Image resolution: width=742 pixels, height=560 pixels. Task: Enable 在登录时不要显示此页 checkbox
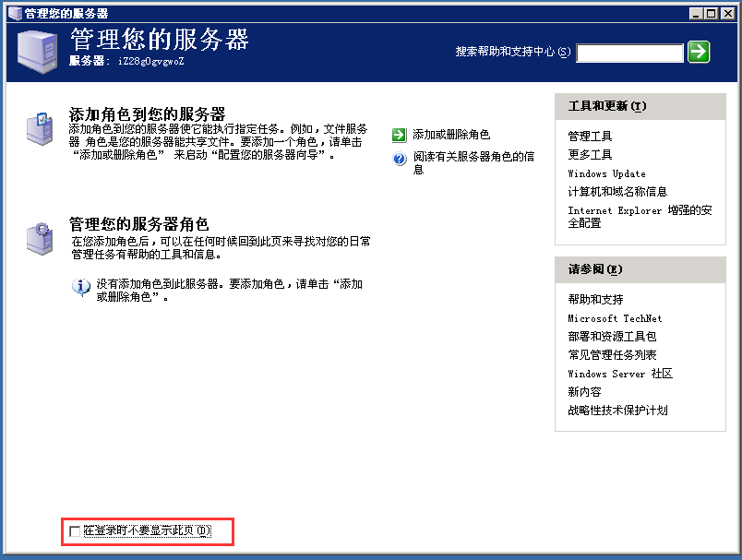pyautogui.click(x=76, y=531)
